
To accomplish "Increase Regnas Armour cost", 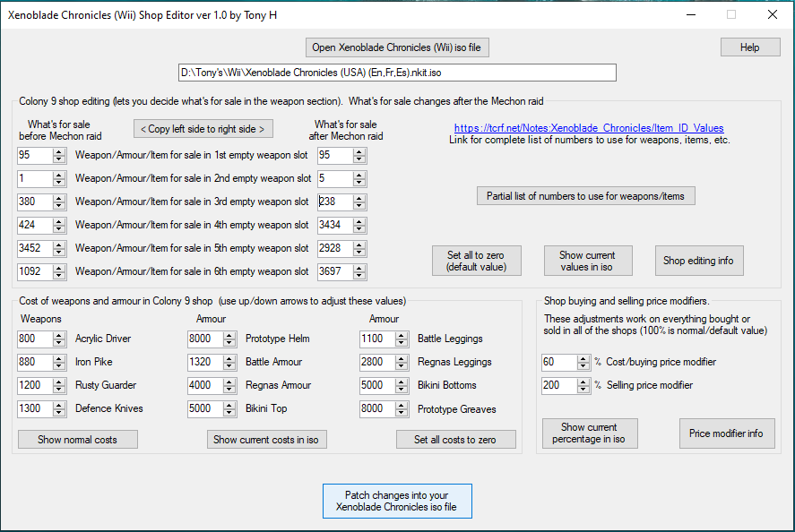I will coord(229,382).
